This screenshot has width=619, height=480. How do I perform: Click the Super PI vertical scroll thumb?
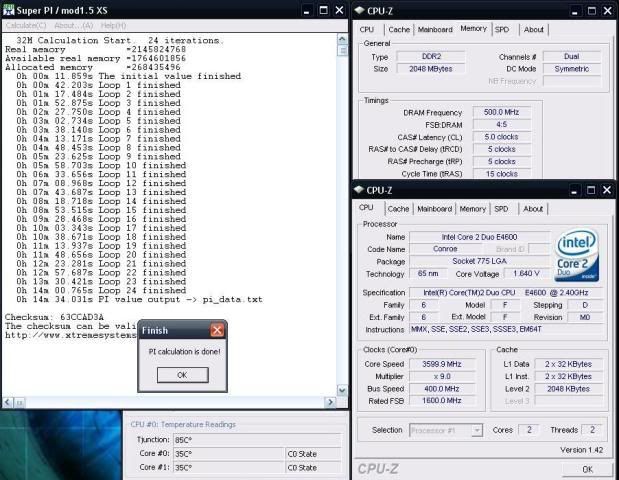(x=342, y=50)
